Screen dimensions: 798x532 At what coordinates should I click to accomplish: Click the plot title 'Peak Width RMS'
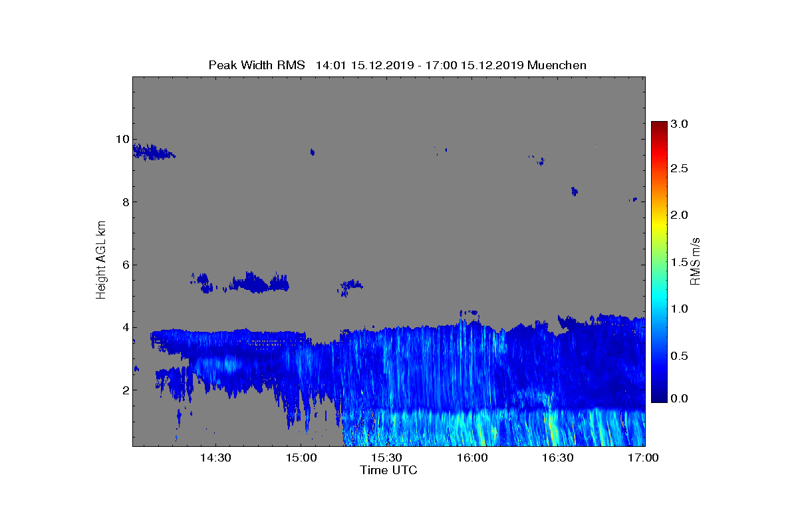[x=257, y=65]
